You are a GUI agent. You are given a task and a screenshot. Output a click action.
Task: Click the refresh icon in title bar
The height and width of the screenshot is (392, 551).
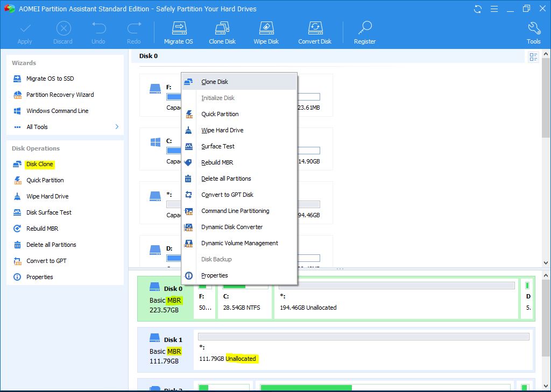pyautogui.click(x=478, y=9)
